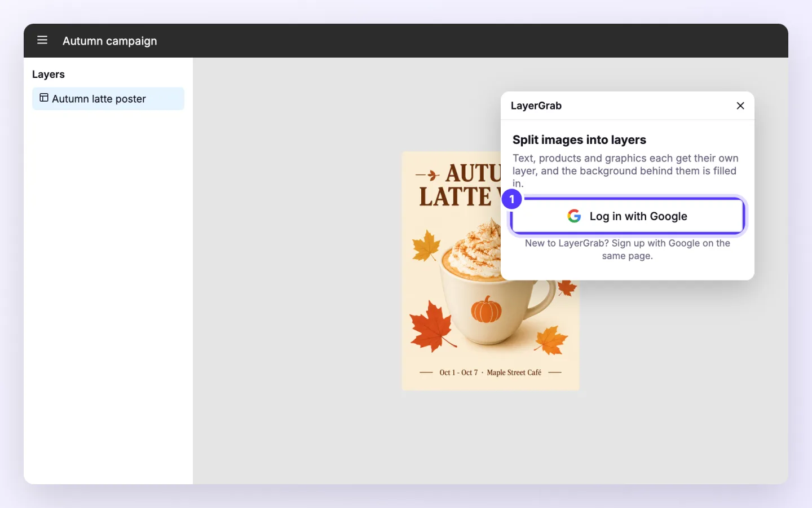The image size is (812, 508).
Task: Click the Layers panel heading
Action: pos(48,75)
